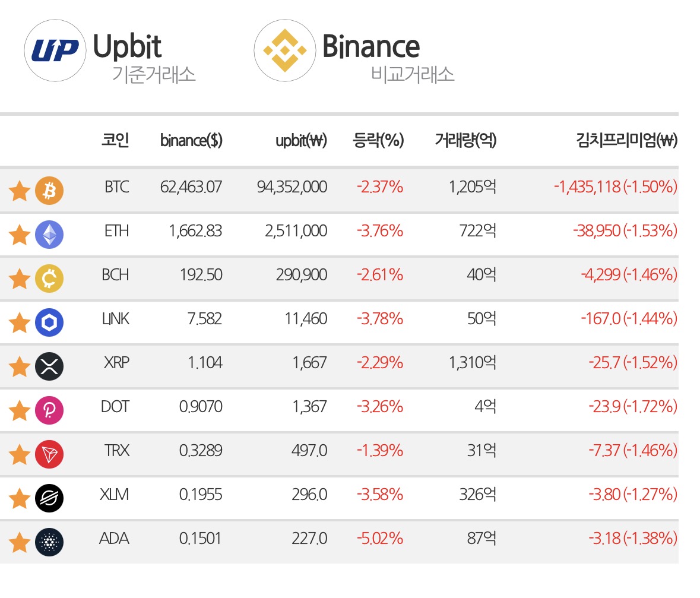
Task: Sort by 거래량(억) column header
Action: 465,140
